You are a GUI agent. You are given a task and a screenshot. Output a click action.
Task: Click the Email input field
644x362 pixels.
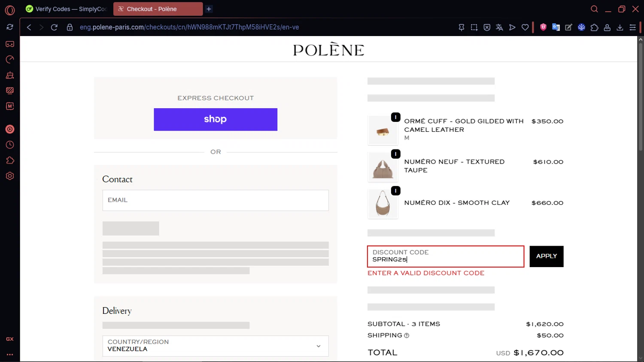pos(216,200)
